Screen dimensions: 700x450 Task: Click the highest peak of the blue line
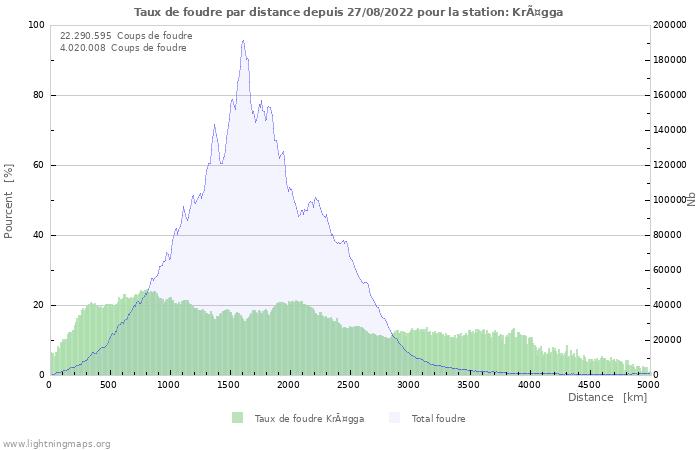coord(243,41)
